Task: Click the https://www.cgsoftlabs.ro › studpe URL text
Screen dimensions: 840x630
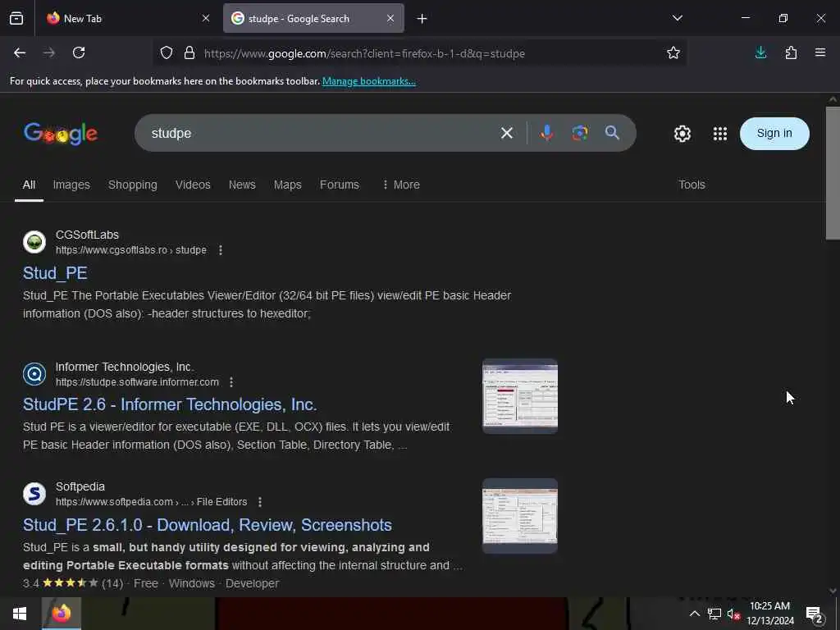Action: (130, 250)
